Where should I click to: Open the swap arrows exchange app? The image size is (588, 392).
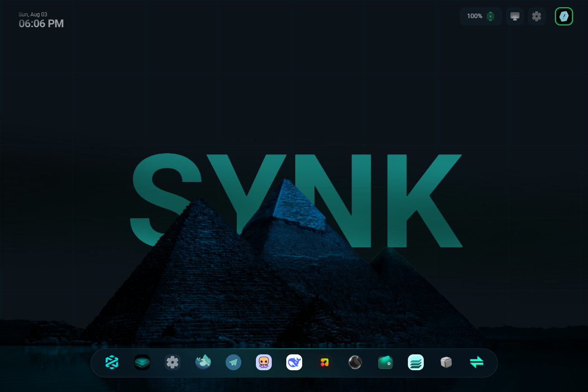tap(476, 362)
